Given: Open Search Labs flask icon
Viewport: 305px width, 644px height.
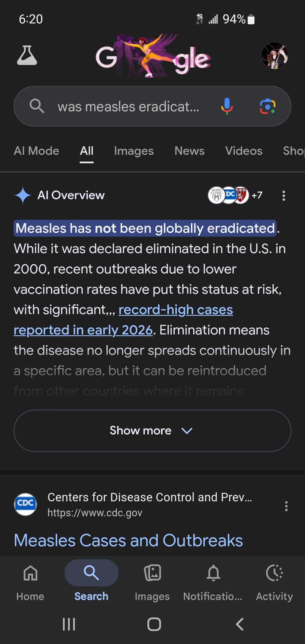Looking at the screenshot, I should click(x=27, y=55).
